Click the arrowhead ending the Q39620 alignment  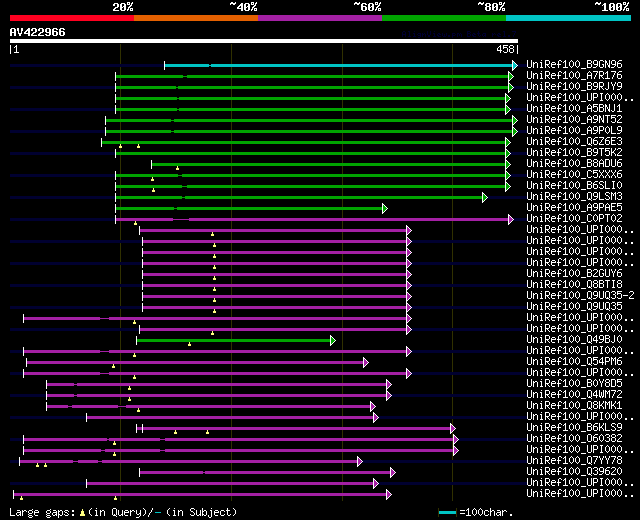click(393, 473)
